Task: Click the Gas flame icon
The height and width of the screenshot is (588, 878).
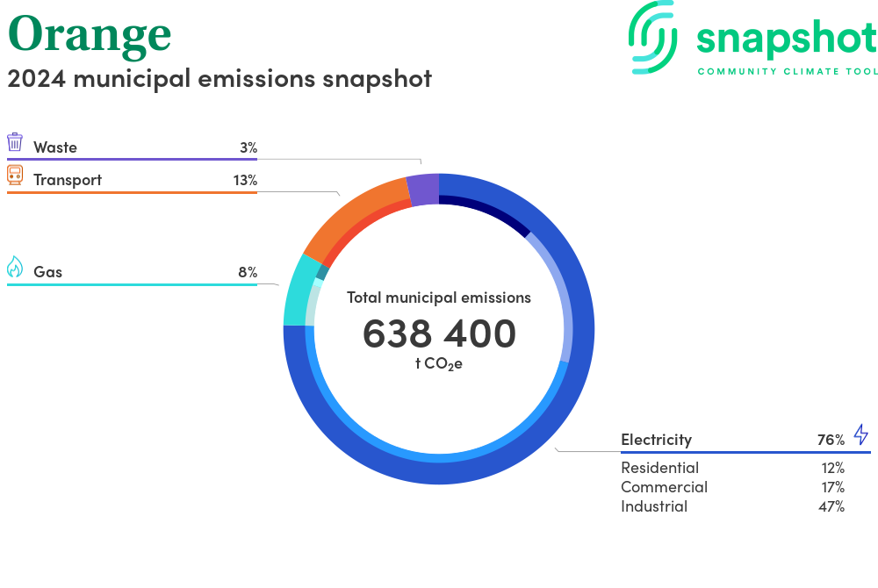Action: pos(15,267)
